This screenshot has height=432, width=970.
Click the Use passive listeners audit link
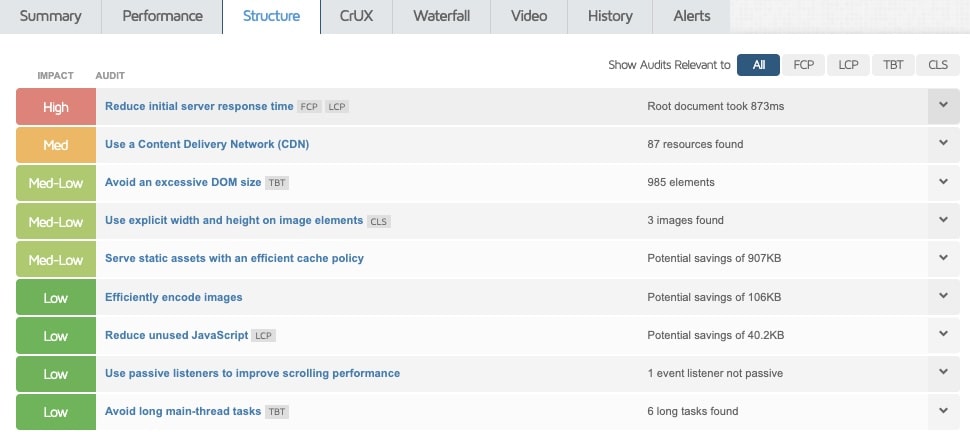[x=252, y=373]
